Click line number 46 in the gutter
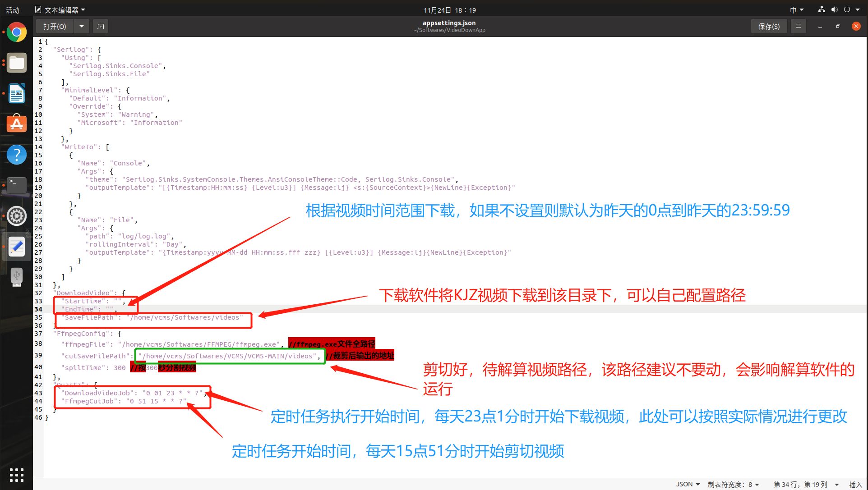 [38, 417]
